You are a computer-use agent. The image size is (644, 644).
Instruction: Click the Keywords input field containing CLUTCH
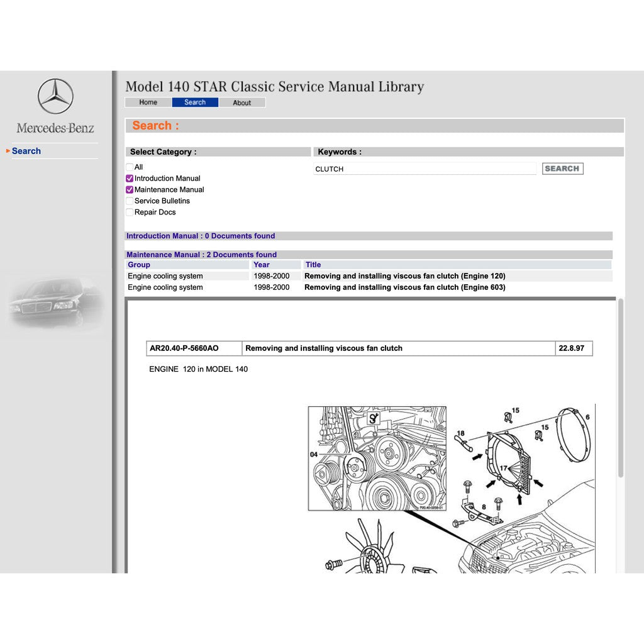point(425,169)
